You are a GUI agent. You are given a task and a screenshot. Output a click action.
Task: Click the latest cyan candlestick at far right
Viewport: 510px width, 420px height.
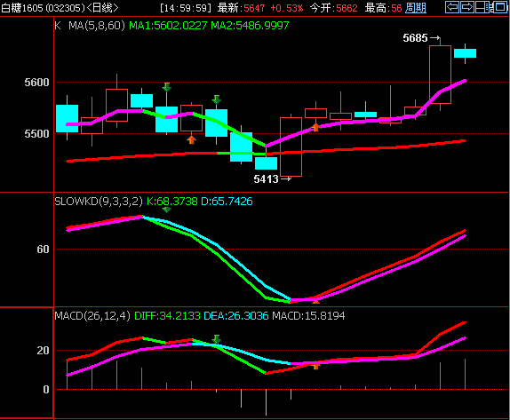click(465, 53)
